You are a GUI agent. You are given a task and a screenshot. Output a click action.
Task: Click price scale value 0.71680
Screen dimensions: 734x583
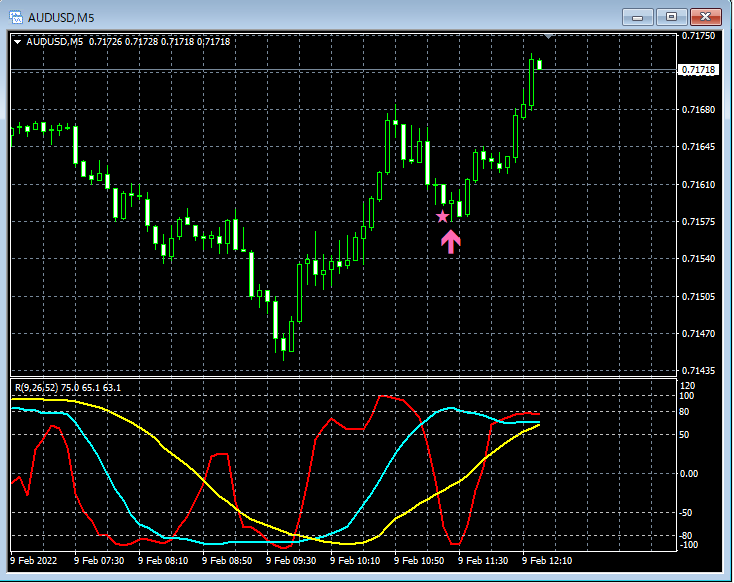click(698, 110)
